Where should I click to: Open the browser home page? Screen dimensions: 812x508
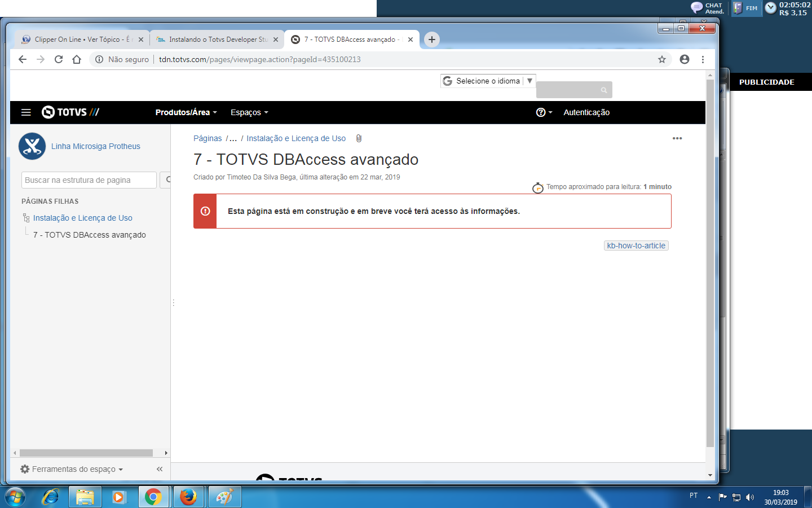(77, 59)
